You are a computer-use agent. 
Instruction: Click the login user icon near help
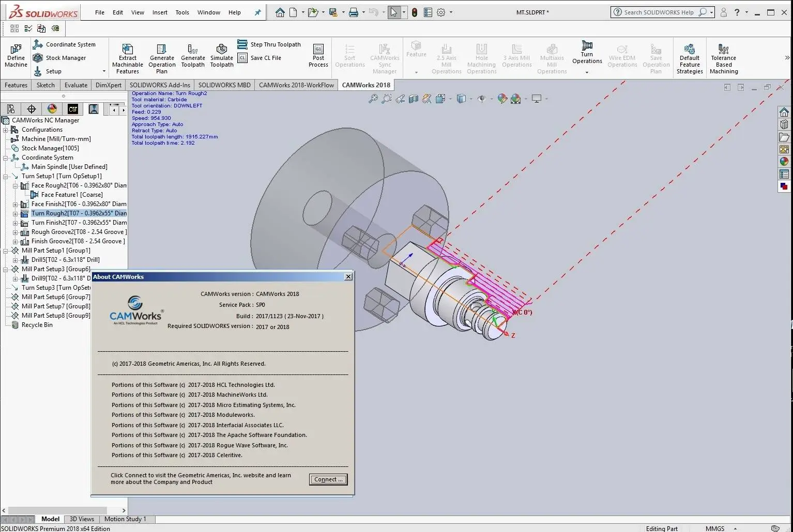tap(724, 12)
